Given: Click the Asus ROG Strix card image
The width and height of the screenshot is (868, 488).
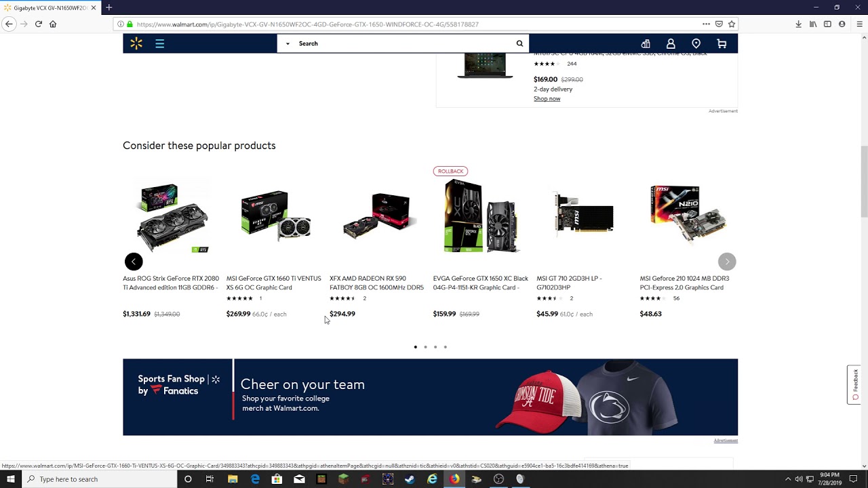Looking at the screenshot, I should 172,217.
